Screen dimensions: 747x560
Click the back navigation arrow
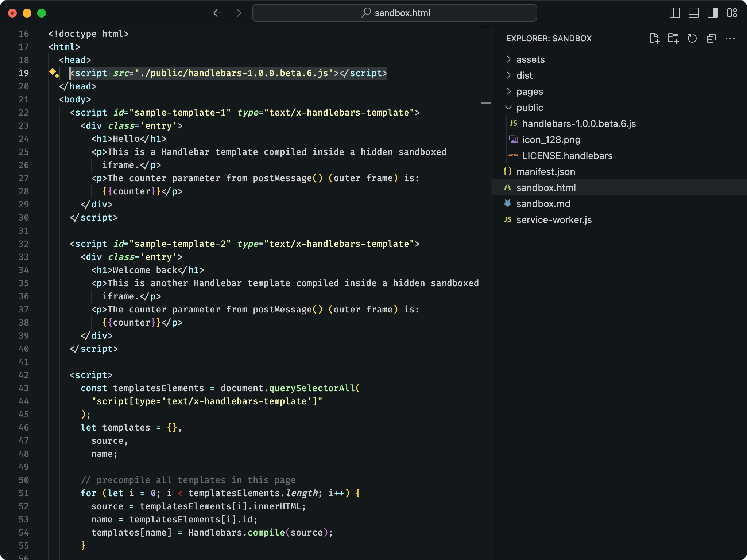218,13
